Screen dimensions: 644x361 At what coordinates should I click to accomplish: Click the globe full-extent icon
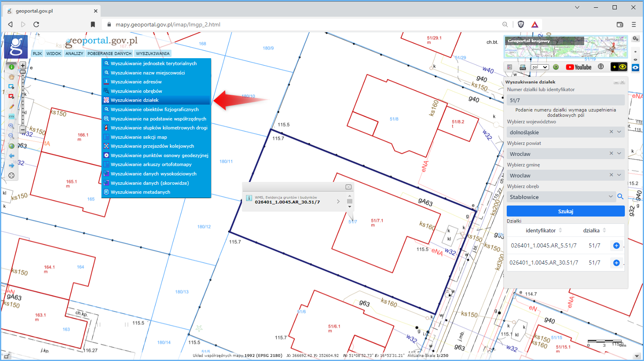coord(11,146)
